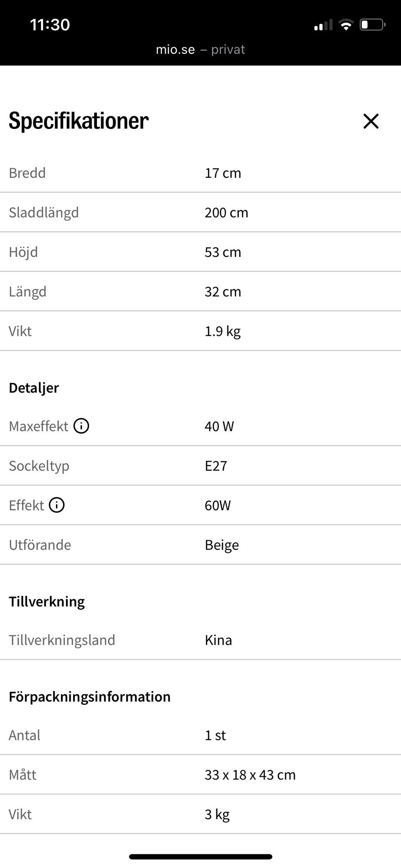Tap the Mått 33 x 18 x 43 cm value
This screenshot has height=868, width=401.
pyautogui.click(x=250, y=775)
